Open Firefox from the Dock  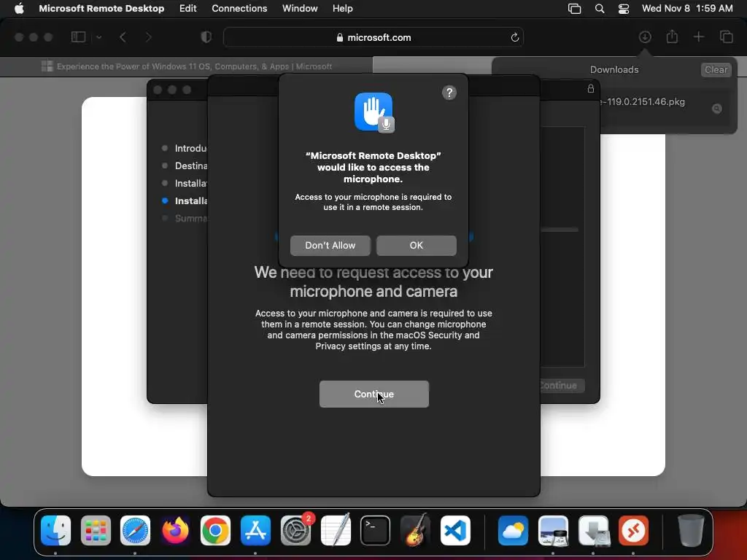coord(175,530)
